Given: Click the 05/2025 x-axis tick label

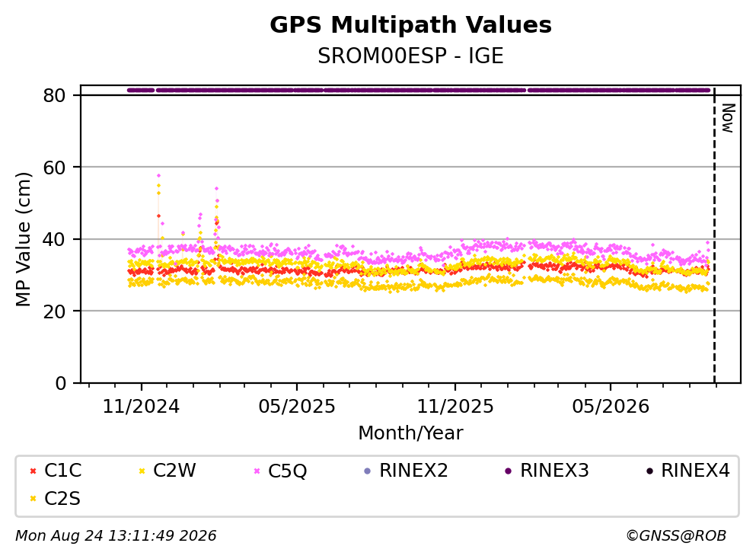Looking at the screenshot, I should pos(296,407).
